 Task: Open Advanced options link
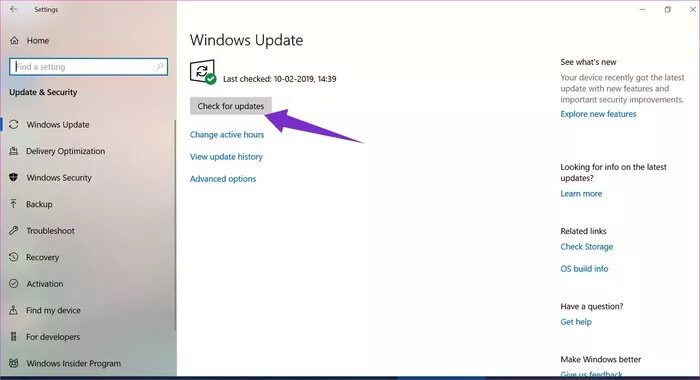[223, 179]
